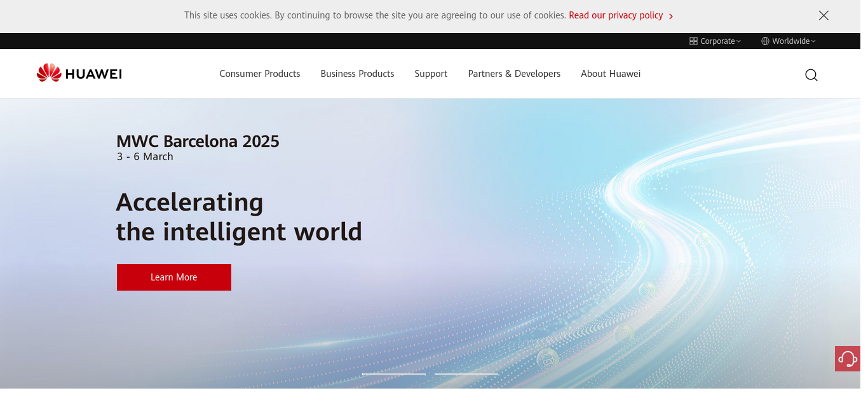Select the second carousel slide indicator

466,374
